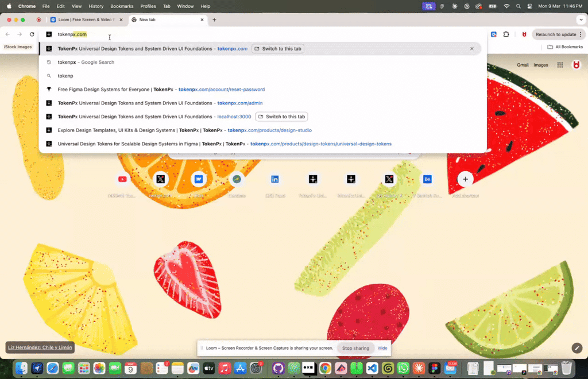The height and width of the screenshot is (379, 588).
Task: Open the Gmail link
Action: tap(523, 65)
